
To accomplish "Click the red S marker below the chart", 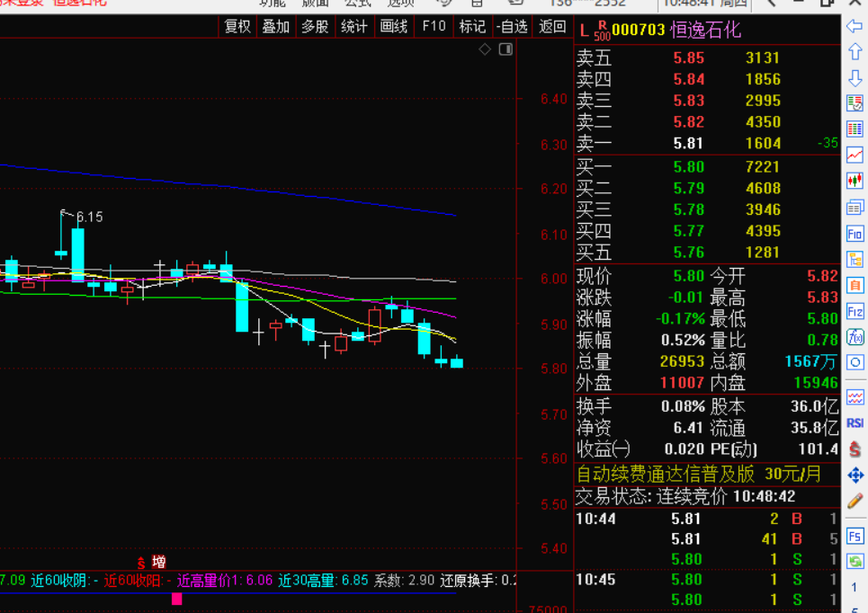I will (x=142, y=563).
